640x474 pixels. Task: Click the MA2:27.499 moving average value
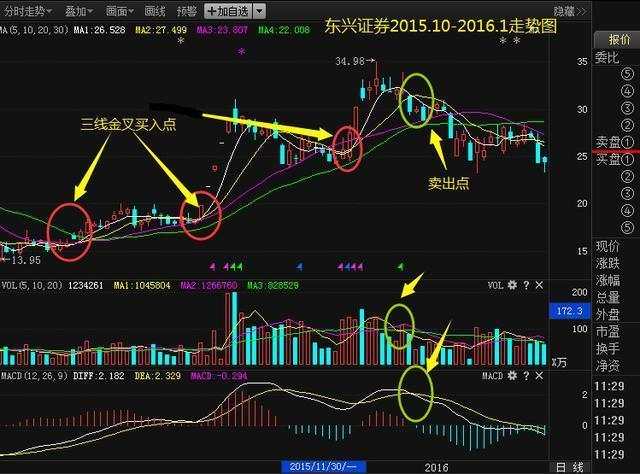(161, 30)
